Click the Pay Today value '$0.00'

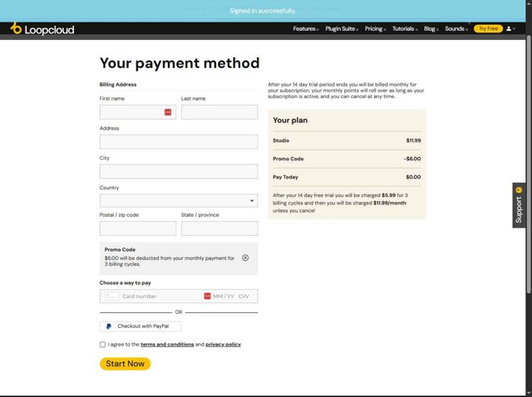[413, 177]
